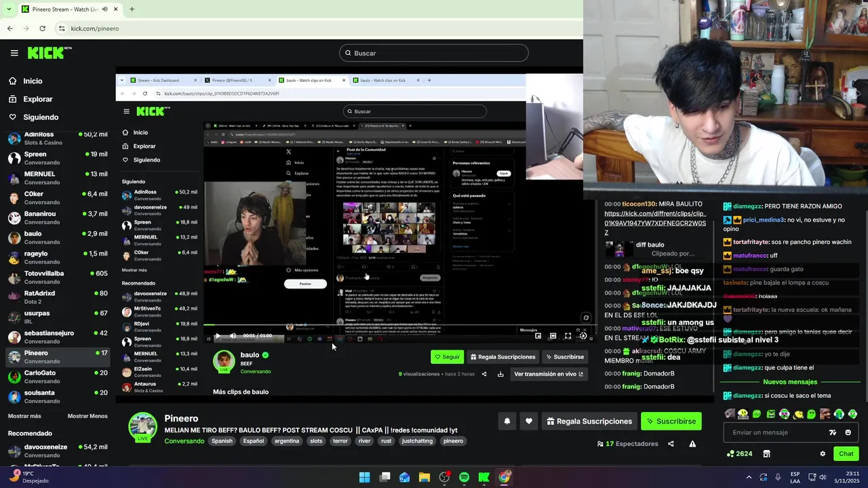Open Spotify from the taskbar
The height and width of the screenshot is (488, 868).
[x=464, y=477]
